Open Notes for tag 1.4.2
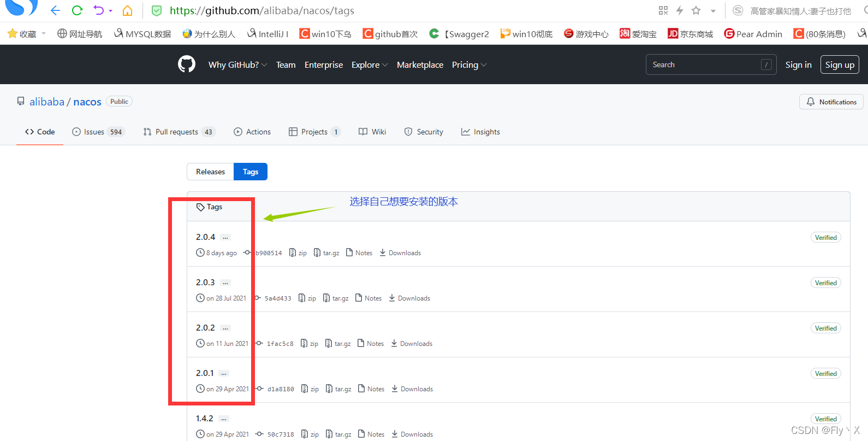 [371, 434]
